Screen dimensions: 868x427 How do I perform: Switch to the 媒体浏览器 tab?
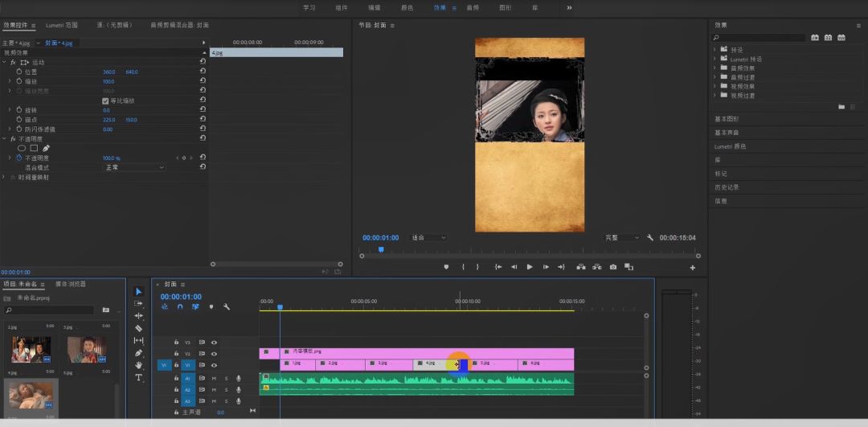coord(70,284)
